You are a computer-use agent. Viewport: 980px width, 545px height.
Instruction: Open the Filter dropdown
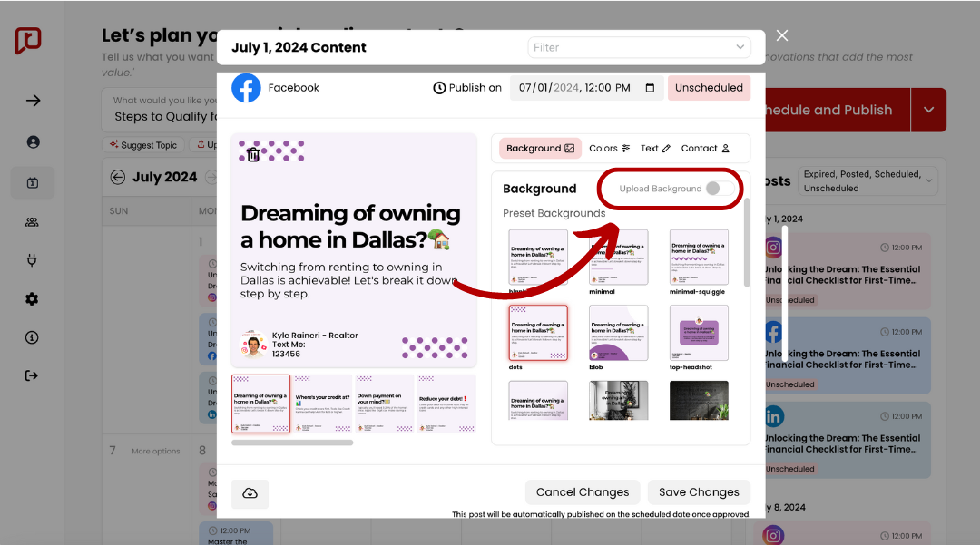639,47
